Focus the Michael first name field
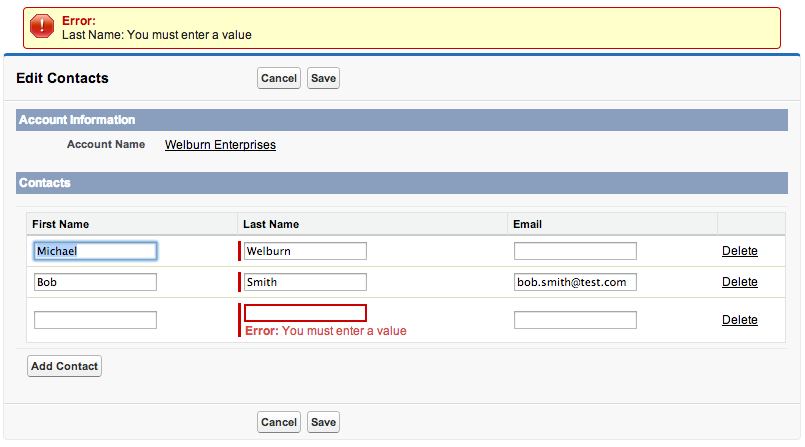Image resolution: width=805 pixels, height=447 pixels. 95,251
